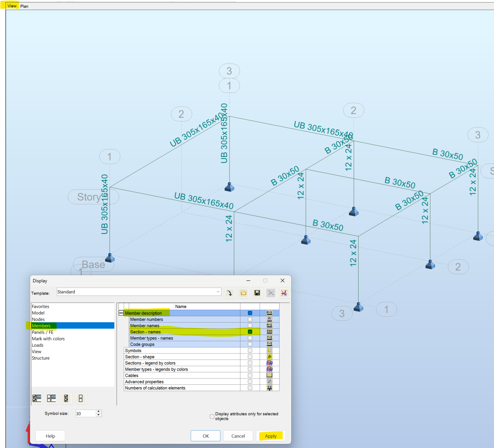Select View in the category list
Screen dimensions: 494x448
[36, 352]
